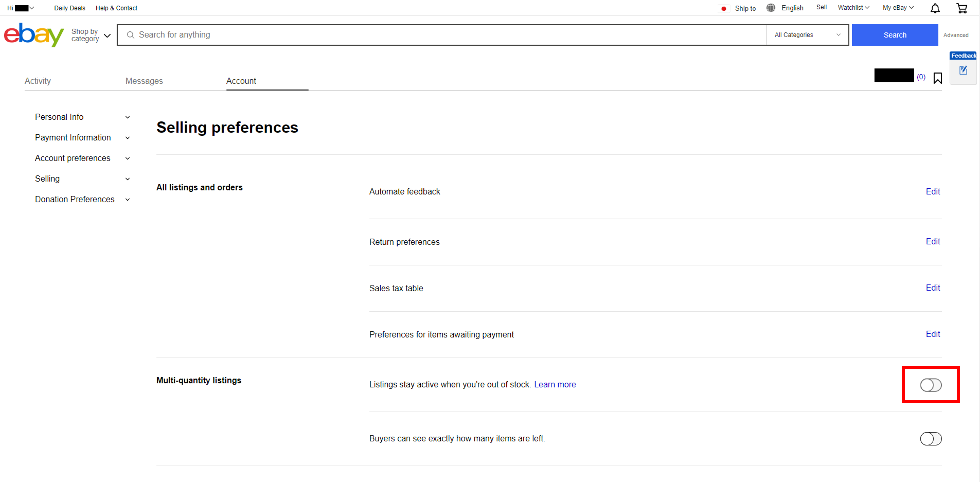The width and height of the screenshot is (980, 482).
Task: Click in the Search for anything field
Action: (441, 35)
